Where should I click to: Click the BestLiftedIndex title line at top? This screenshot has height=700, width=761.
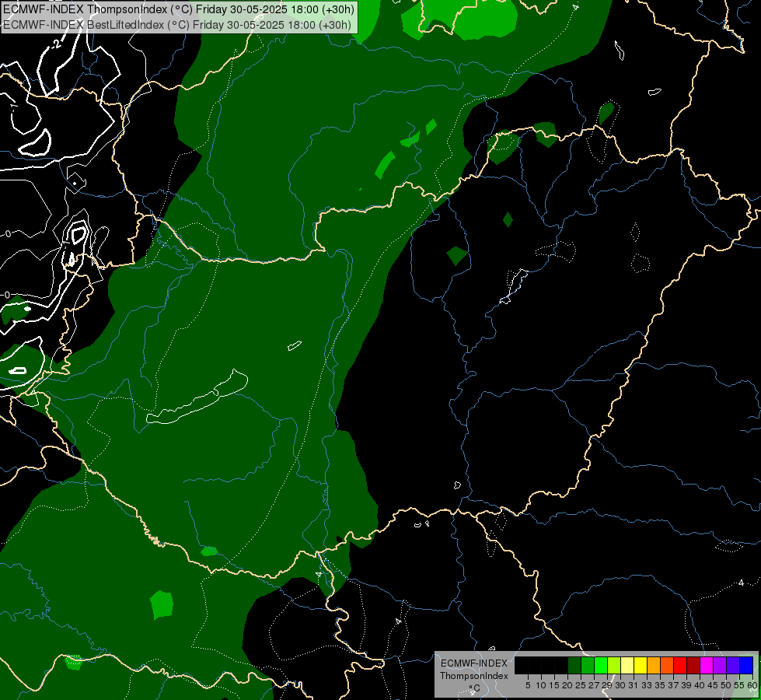pyautogui.click(x=177, y=25)
